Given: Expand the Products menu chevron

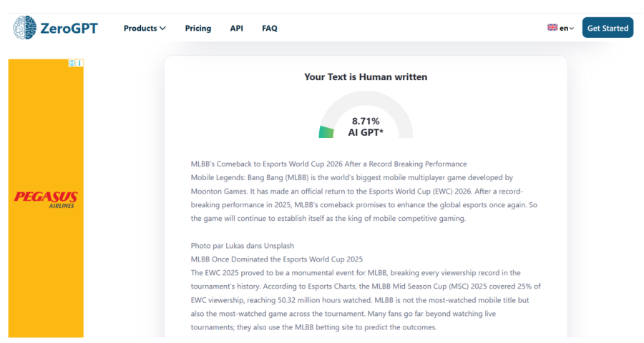Looking at the screenshot, I should coord(162,29).
